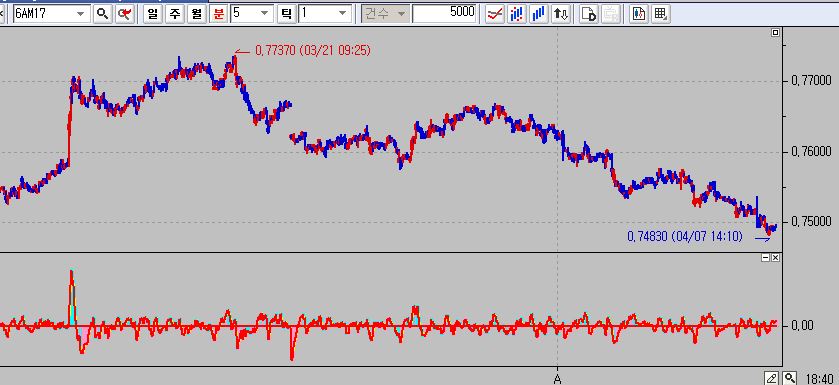Select the line chart type icon
Viewport: 839px width, 385px height.
[495, 14]
